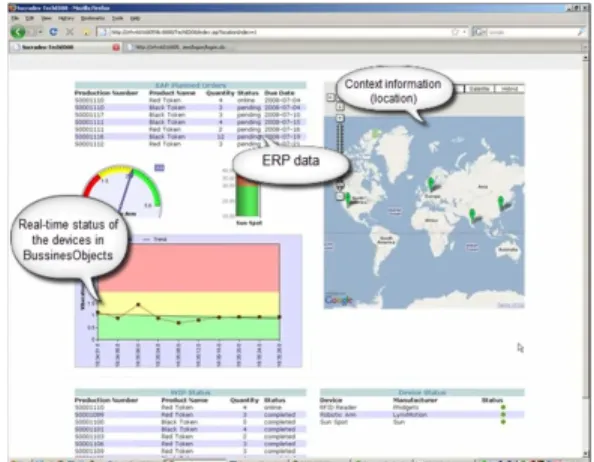The image size is (594, 462).
Task: Click the 'Manufacturer' column header
Action: [415, 400]
